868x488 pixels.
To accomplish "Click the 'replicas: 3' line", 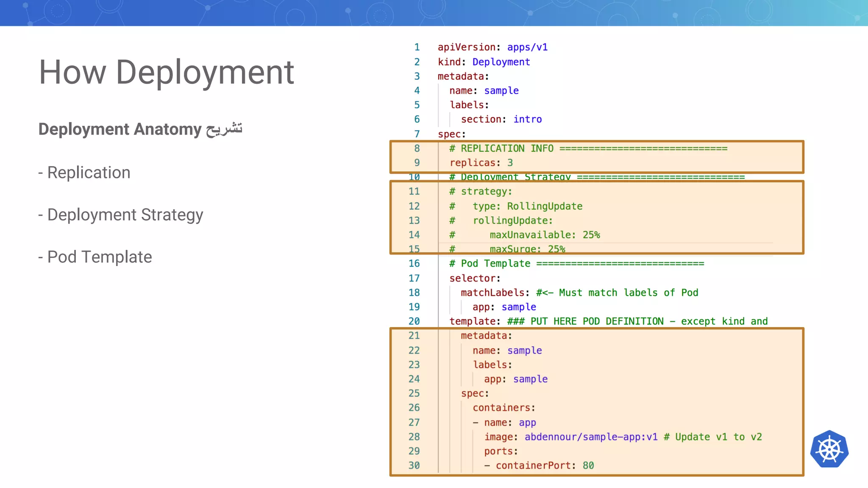I will (481, 163).
